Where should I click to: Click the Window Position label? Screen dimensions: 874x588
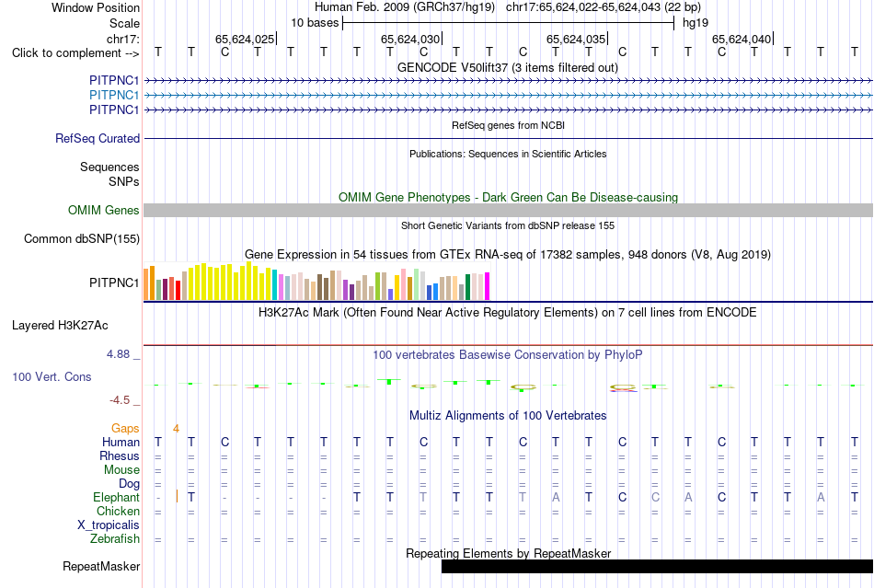pyautogui.click(x=96, y=7)
